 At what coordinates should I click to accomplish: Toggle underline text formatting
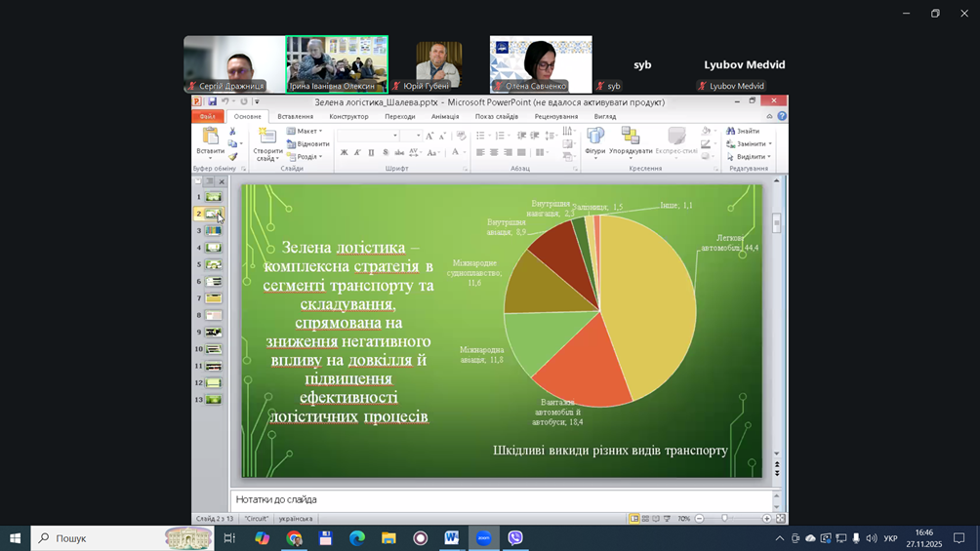[371, 153]
